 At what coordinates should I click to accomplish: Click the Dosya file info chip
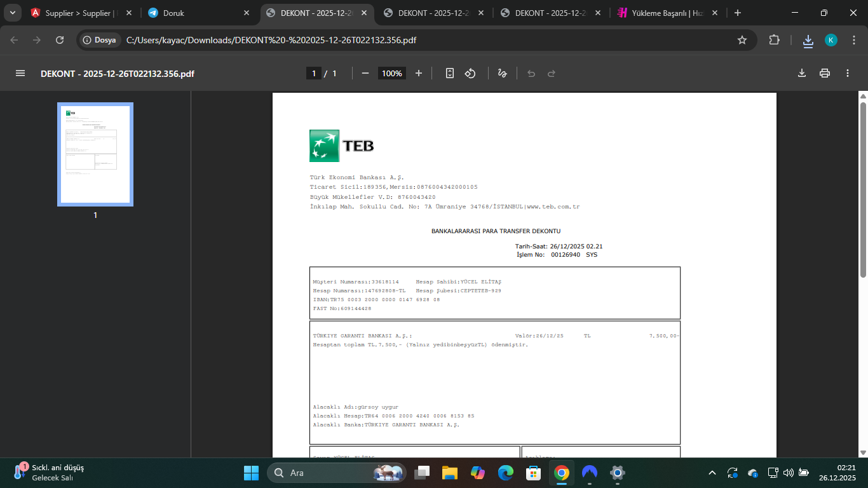(x=100, y=40)
